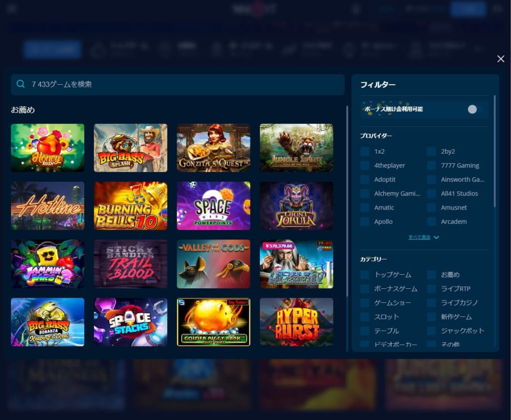The image size is (511, 420).
Task: Launch Sticky Bandits Trail of Blood
Action: tap(130, 264)
